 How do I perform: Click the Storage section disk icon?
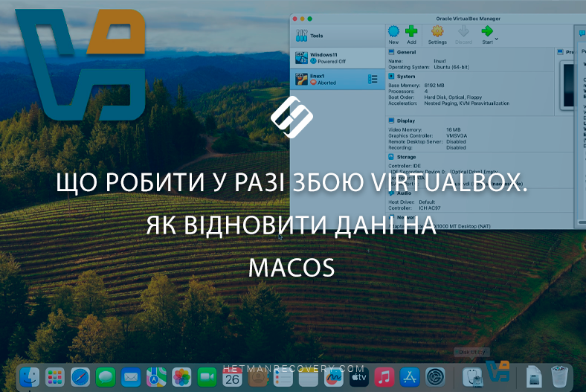pos(391,157)
